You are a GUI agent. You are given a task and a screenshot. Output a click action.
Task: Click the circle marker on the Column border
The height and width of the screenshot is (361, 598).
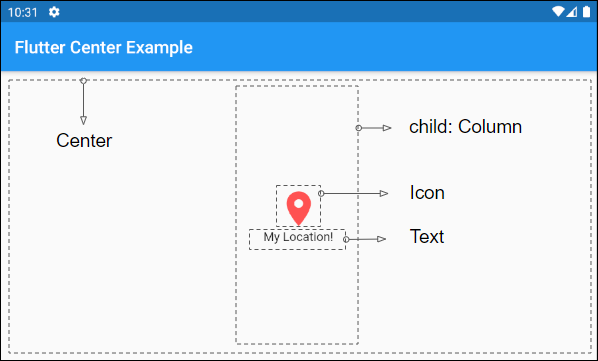pyautogui.click(x=358, y=128)
